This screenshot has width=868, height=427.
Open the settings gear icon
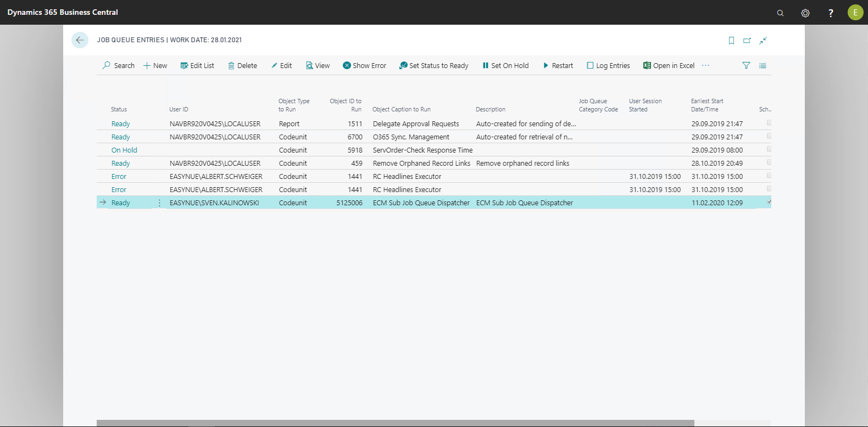(805, 13)
